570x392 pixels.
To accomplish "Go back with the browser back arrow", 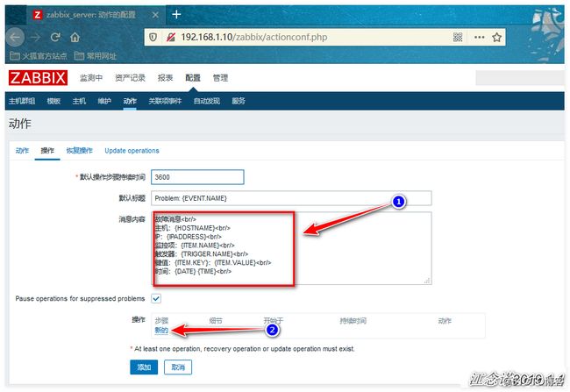I will point(15,37).
